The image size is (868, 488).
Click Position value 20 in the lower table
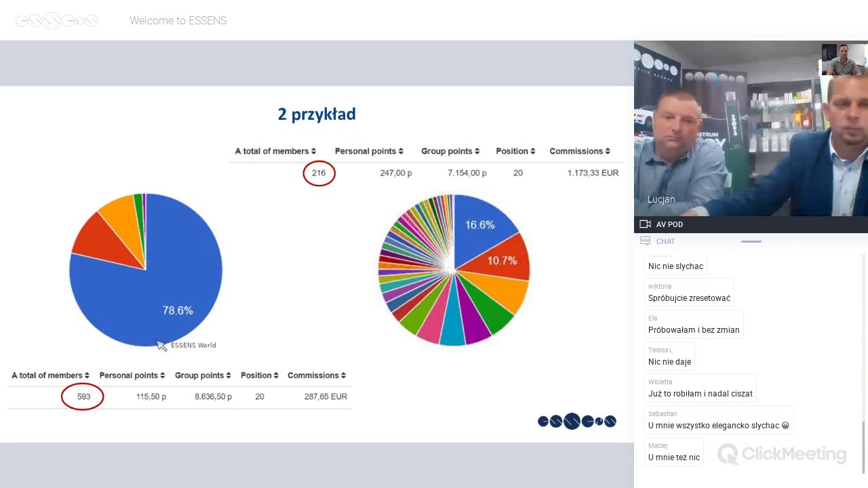click(260, 396)
